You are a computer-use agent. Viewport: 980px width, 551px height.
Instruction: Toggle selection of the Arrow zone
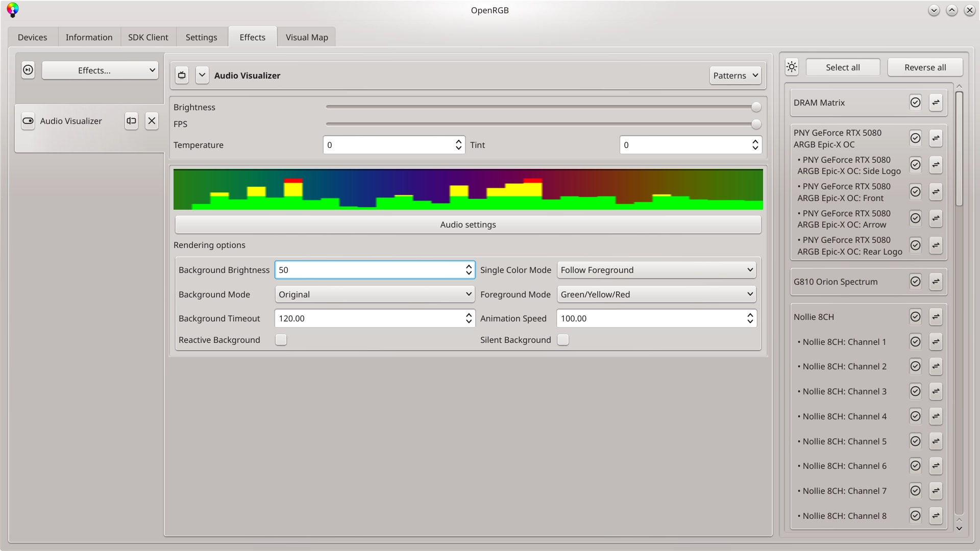(916, 218)
